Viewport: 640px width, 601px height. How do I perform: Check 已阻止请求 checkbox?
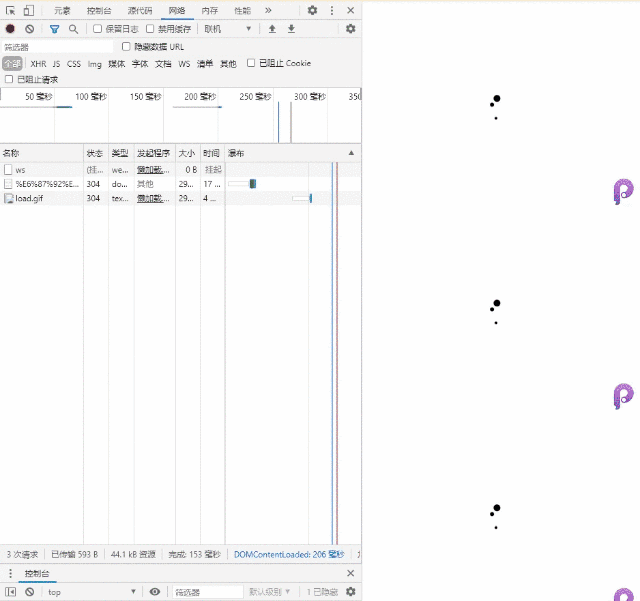[9, 79]
